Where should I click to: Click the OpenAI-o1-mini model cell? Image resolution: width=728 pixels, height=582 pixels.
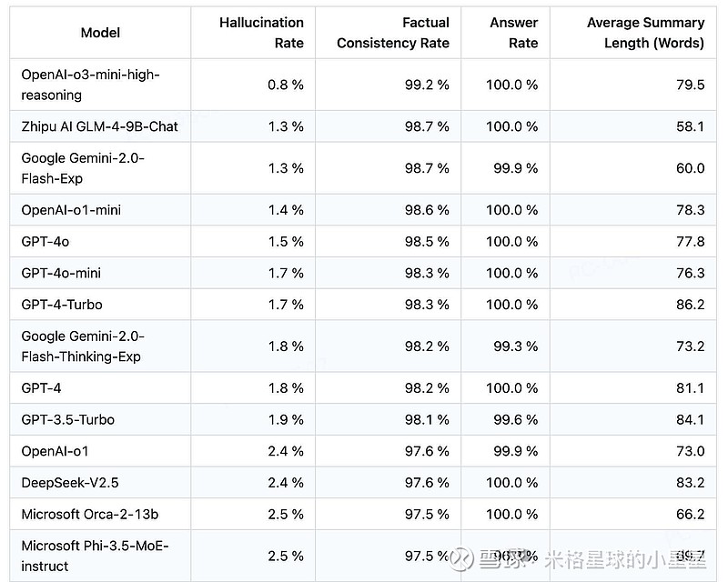pos(71,210)
